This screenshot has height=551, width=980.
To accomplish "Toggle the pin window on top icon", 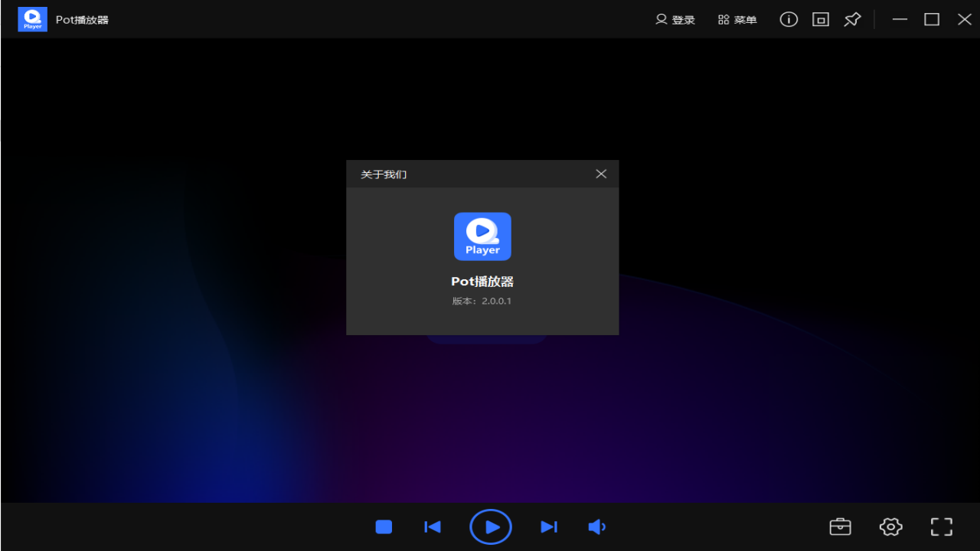I will click(852, 20).
